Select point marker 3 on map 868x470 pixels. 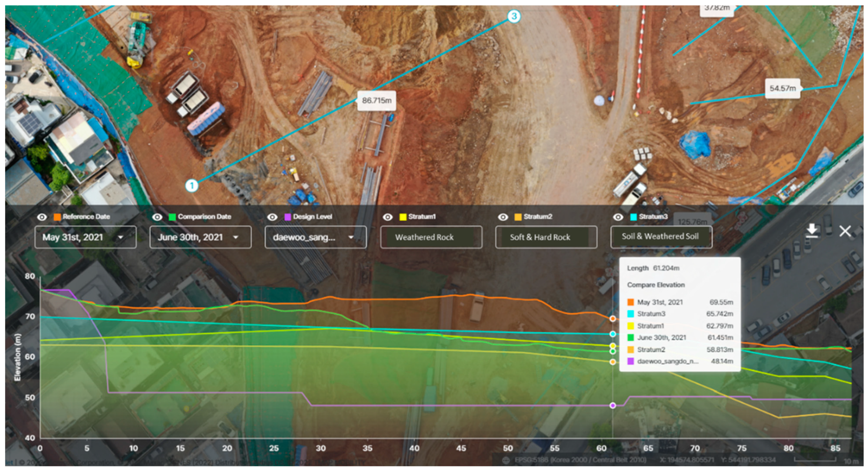point(514,16)
